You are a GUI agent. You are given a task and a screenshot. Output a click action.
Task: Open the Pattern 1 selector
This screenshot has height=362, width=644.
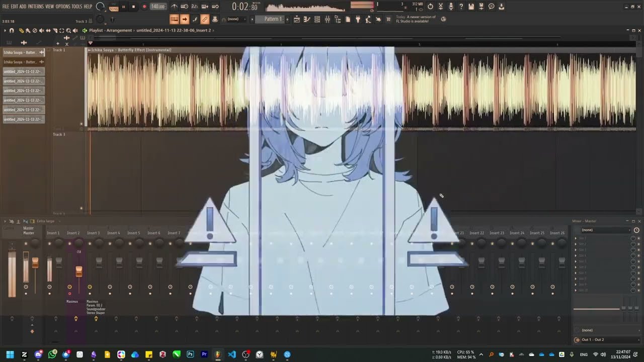tap(272, 19)
